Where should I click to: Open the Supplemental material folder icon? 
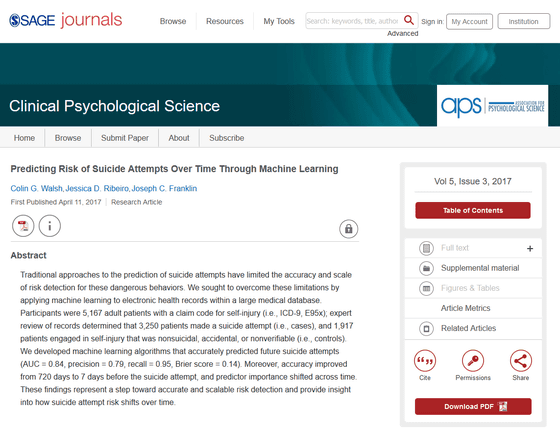click(426, 268)
